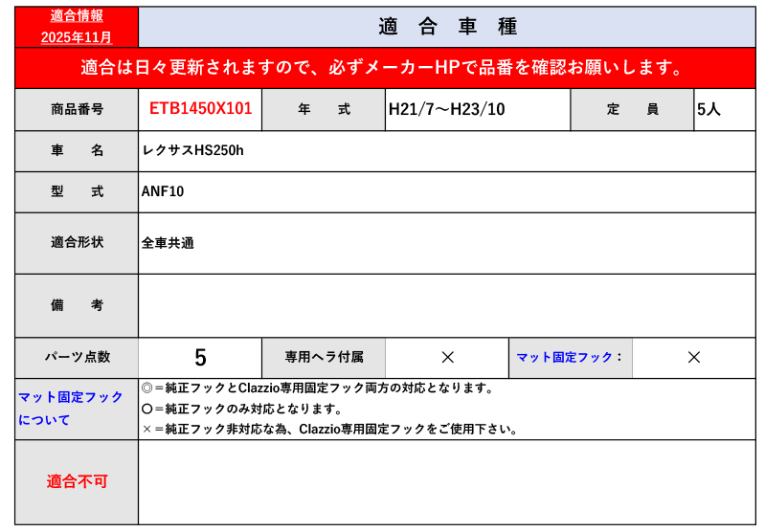765x532 pixels.
Task: Select product number ETB1450X101
Action: click(x=200, y=109)
